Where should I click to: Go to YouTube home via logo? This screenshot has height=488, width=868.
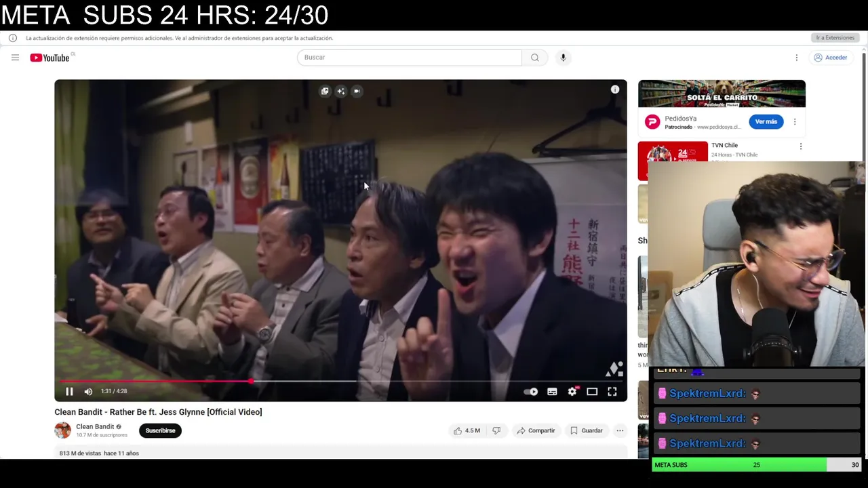50,58
